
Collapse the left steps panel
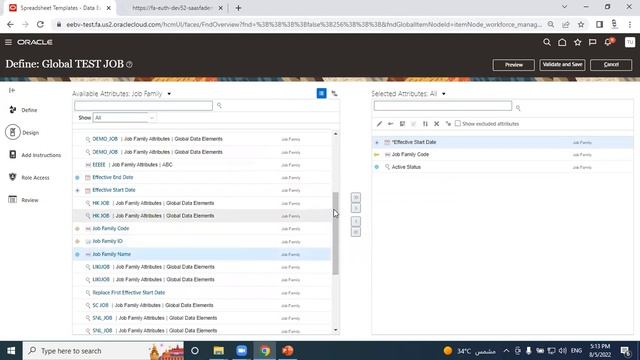tap(12, 90)
